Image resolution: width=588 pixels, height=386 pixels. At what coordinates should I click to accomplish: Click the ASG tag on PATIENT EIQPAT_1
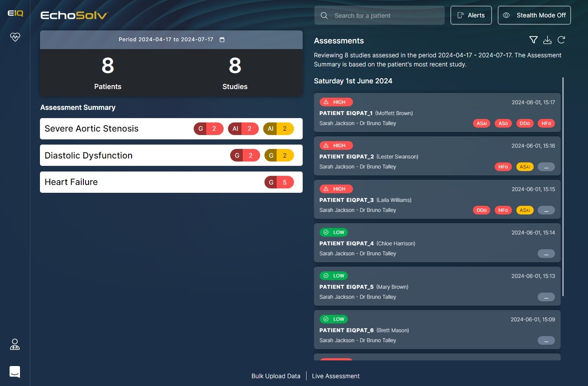pyautogui.click(x=503, y=123)
